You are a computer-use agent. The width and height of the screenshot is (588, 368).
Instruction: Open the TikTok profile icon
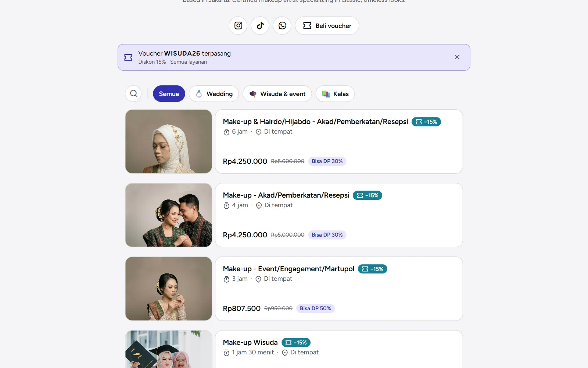click(260, 26)
